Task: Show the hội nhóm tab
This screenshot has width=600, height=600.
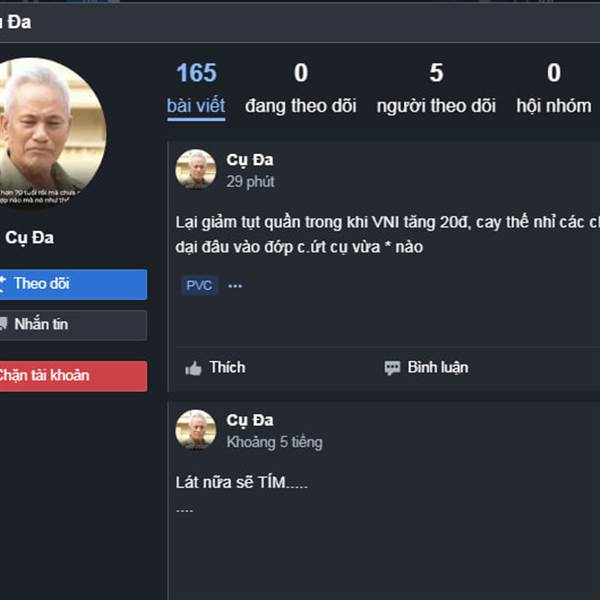Action: click(554, 89)
